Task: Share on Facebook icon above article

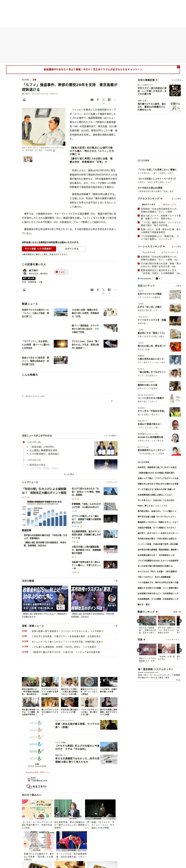Action: [x=98, y=100]
